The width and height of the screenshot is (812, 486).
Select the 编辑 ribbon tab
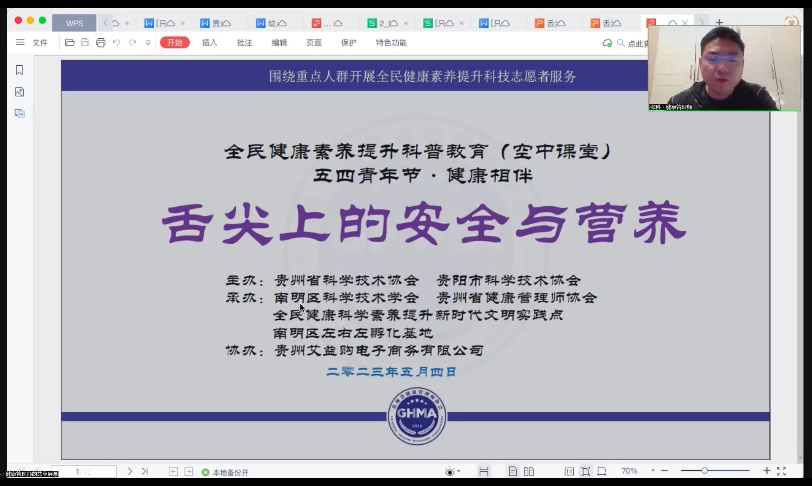279,42
